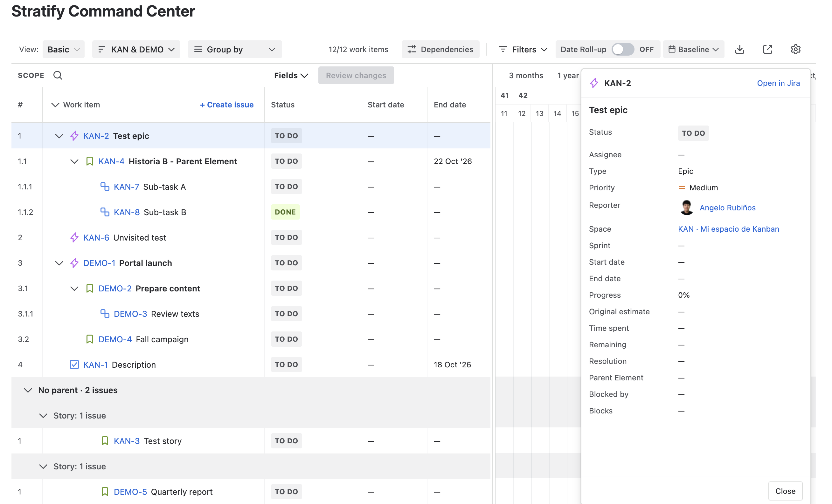Click the epic icon in KAN-2 detail panel header
This screenshot has width=832, height=504.
coord(594,83)
